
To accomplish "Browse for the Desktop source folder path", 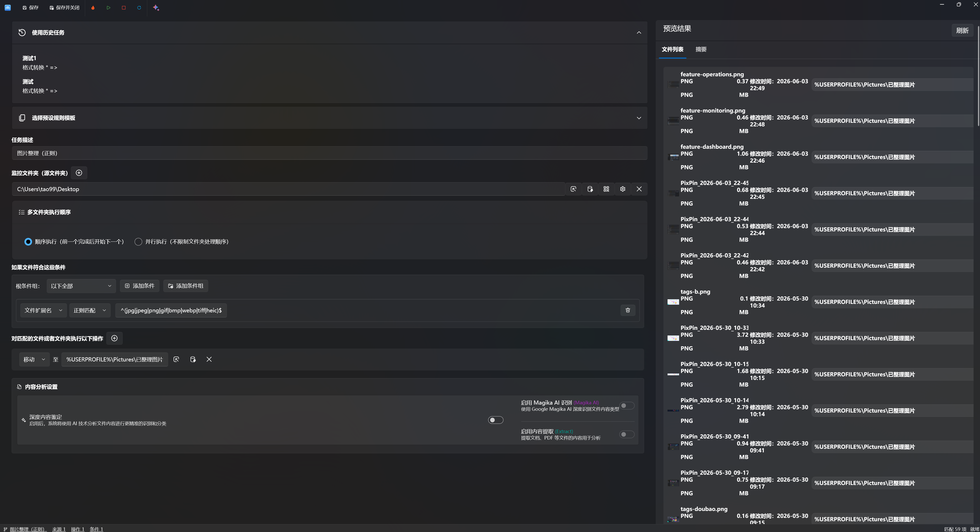I will click(573, 189).
